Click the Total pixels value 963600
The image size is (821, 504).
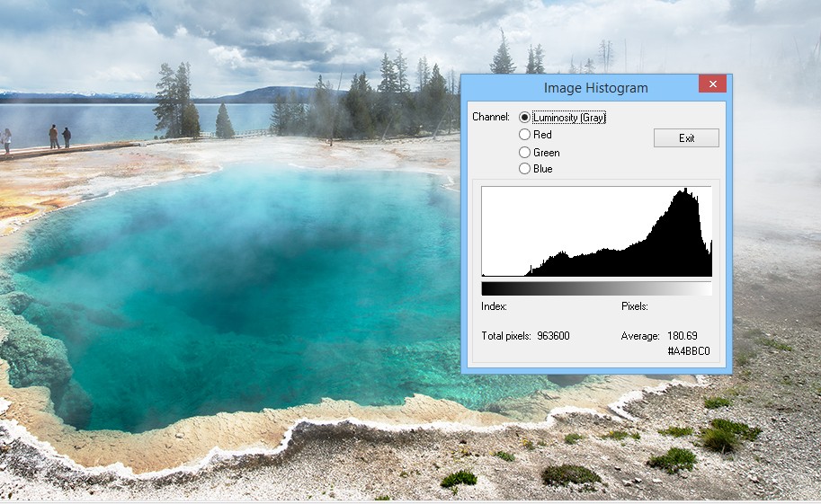pyautogui.click(x=553, y=336)
